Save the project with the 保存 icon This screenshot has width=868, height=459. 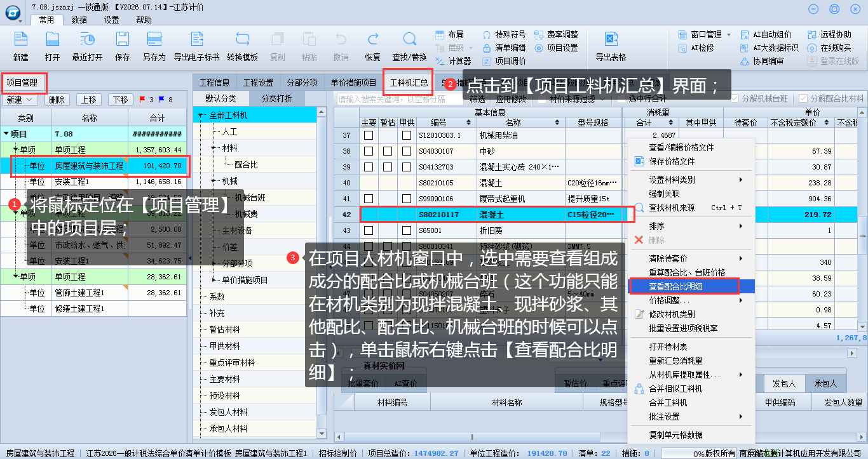[x=122, y=39]
